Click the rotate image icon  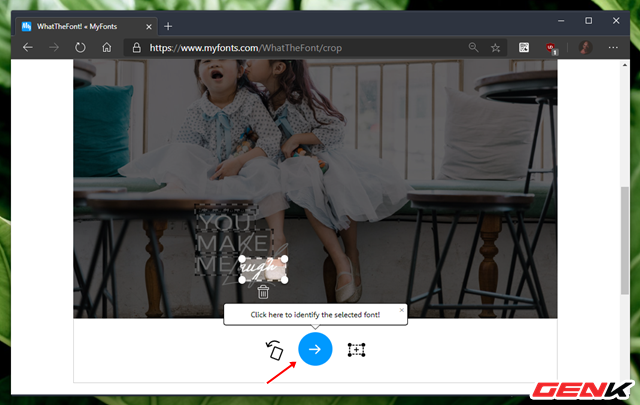click(274, 350)
